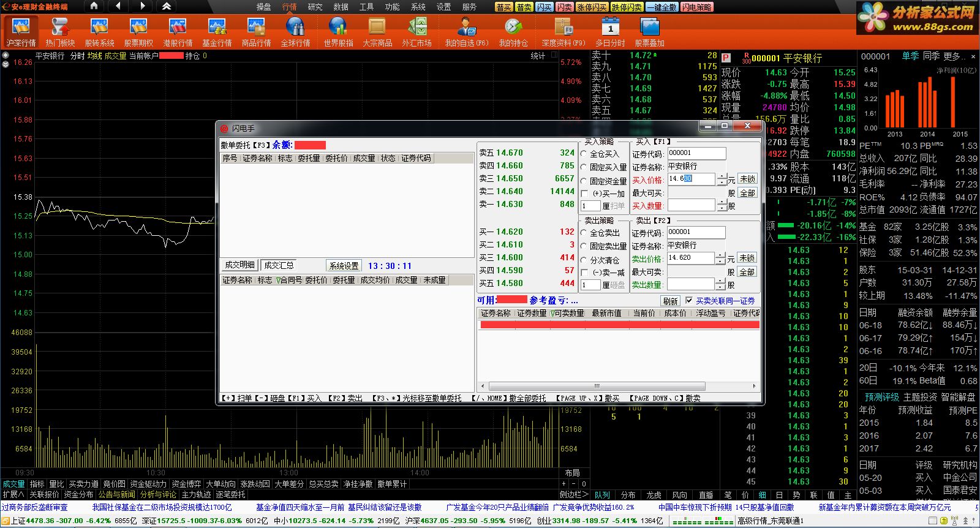Open 沪深行情 market quotes icon
This screenshot has width=980, height=528.
[21, 32]
